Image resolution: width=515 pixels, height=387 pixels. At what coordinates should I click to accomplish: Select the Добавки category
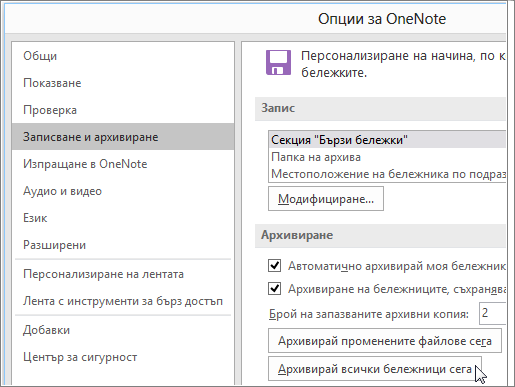[123, 330]
